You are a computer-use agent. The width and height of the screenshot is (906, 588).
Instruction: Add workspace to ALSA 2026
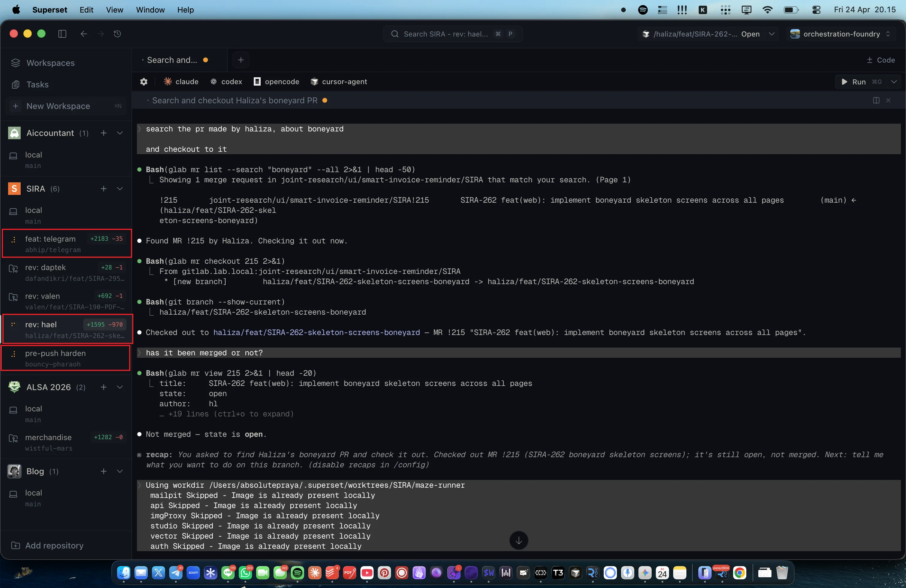click(104, 387)
